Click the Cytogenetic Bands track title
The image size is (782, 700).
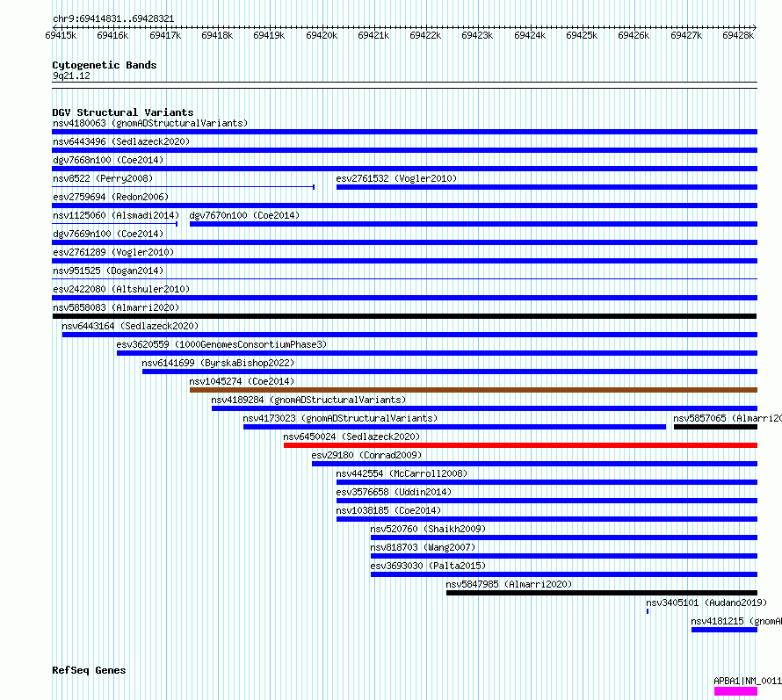[x=105, y=65]
